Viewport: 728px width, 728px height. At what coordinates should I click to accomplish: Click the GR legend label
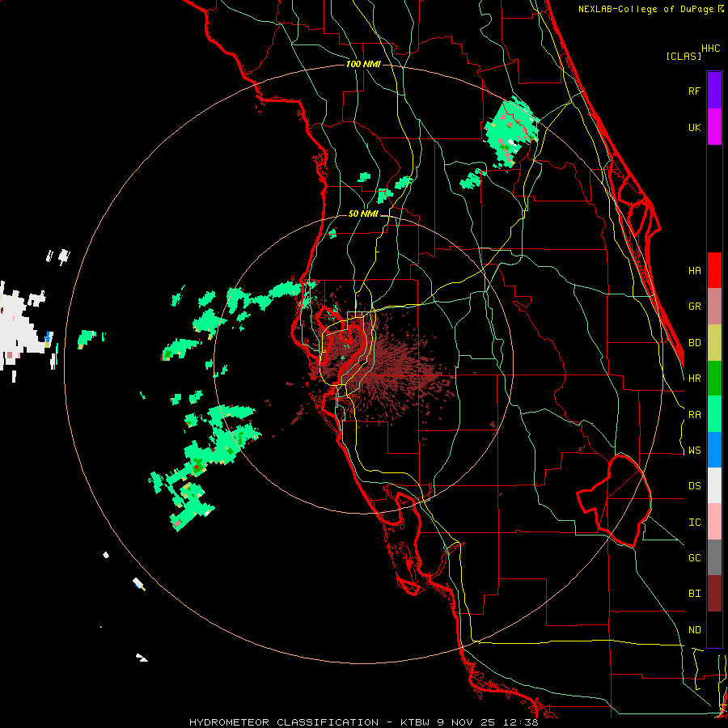pyautogui.click(x=694, y=307)
